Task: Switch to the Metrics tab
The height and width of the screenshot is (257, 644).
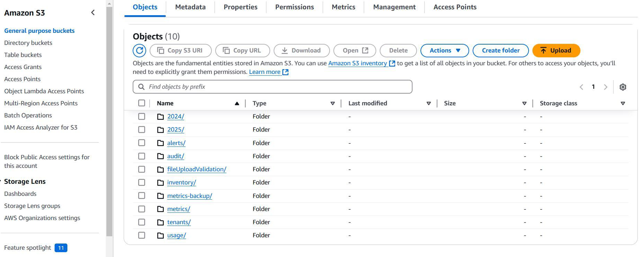Action: pos(343,7)
